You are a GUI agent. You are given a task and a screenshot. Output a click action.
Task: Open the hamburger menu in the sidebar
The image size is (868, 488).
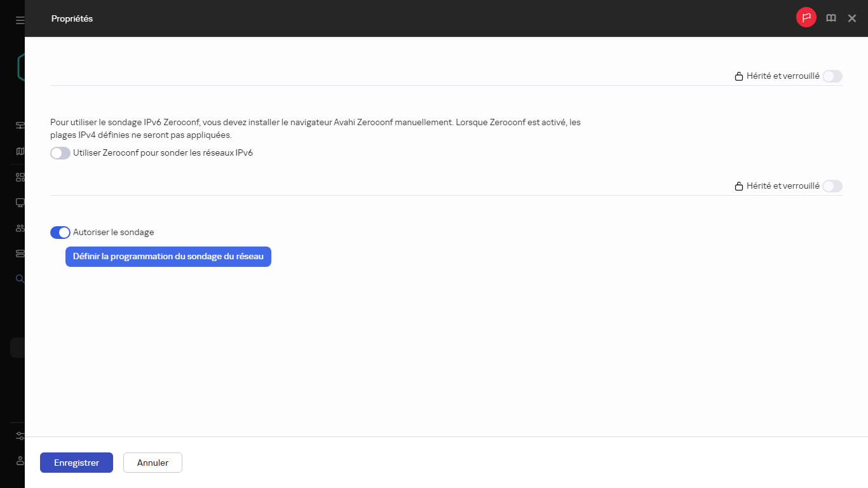click(x=20, y=20)
